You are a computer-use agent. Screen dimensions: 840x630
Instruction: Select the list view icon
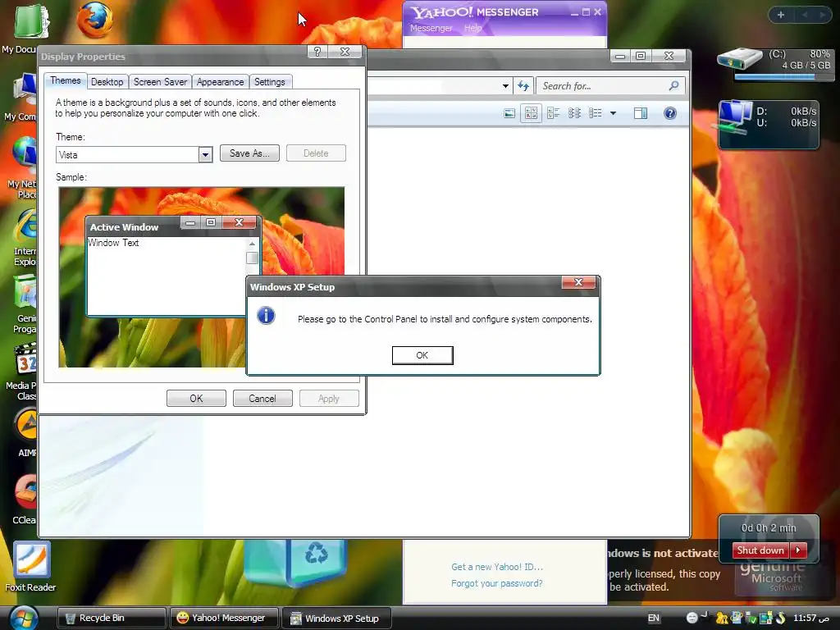coord(596,113)
